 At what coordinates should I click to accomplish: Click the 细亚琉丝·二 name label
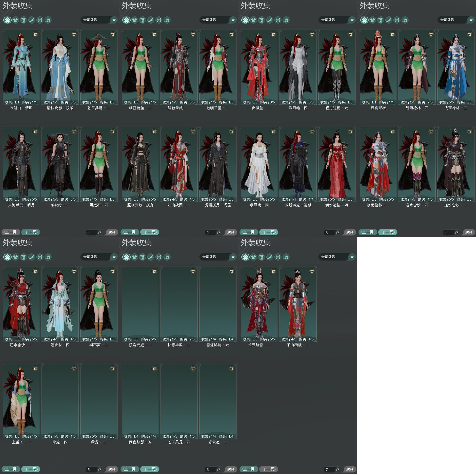(140, 108)
